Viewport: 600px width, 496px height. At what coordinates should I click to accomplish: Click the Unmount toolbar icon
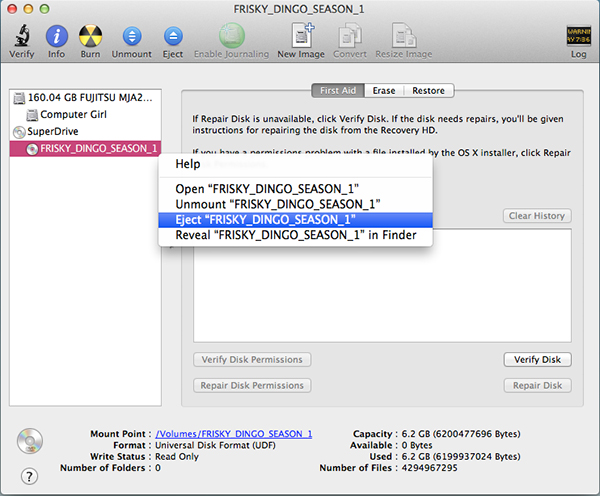click(x=132, y=36)
